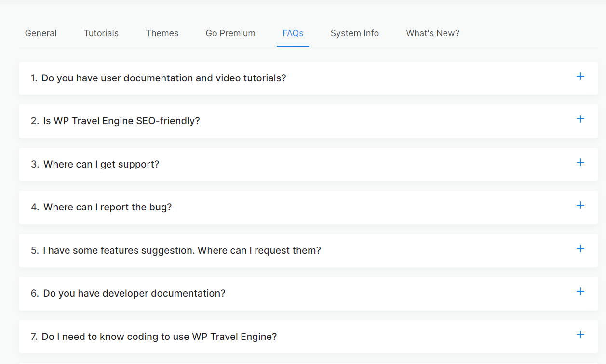The width and height of the screenshot is (606, 364).
Task: Expand plus icon for features suggestion question
Action: (x=580, y=248)
